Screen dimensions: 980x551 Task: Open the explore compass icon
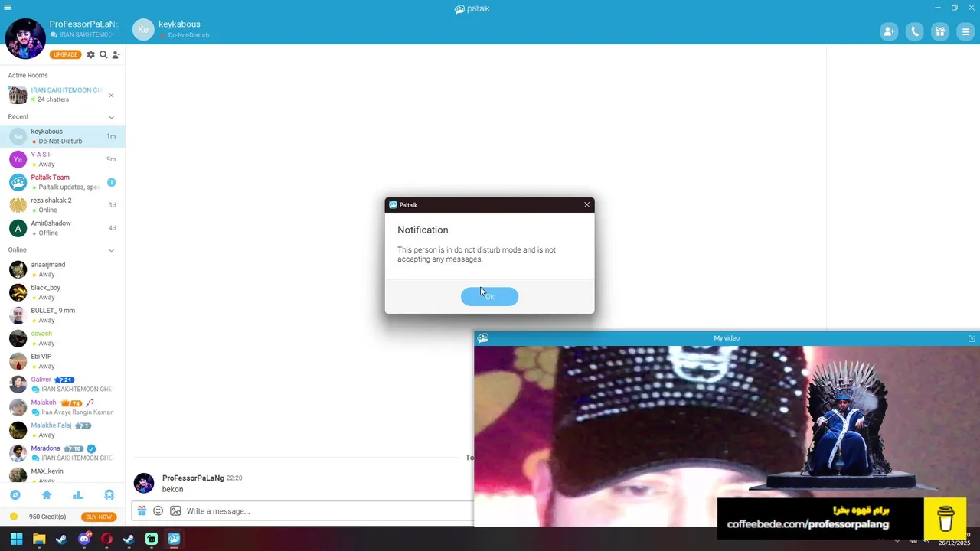pyautogui.click(x=15, y=495)
